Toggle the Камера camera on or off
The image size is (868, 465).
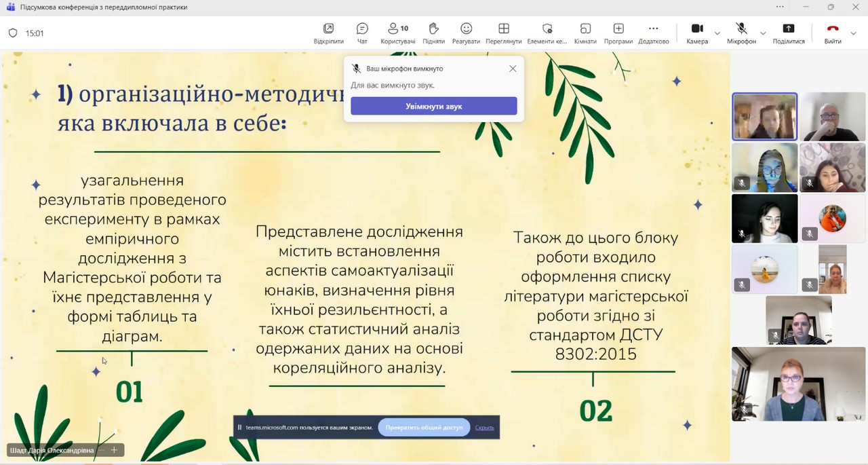(x=696, y=33)
